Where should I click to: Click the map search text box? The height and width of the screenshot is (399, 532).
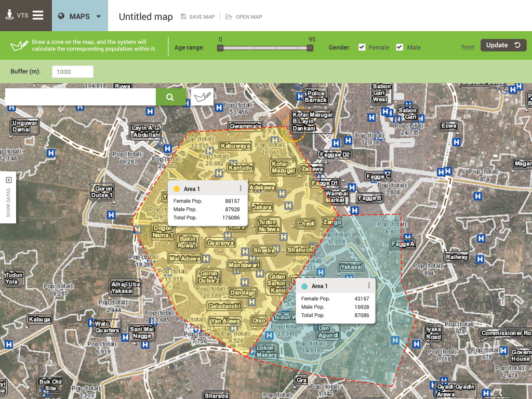[81, 97]
